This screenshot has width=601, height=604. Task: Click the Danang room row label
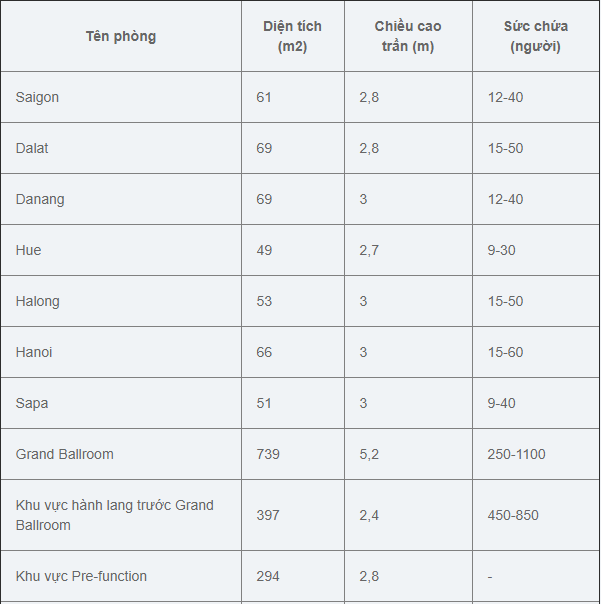click(40, 199)
